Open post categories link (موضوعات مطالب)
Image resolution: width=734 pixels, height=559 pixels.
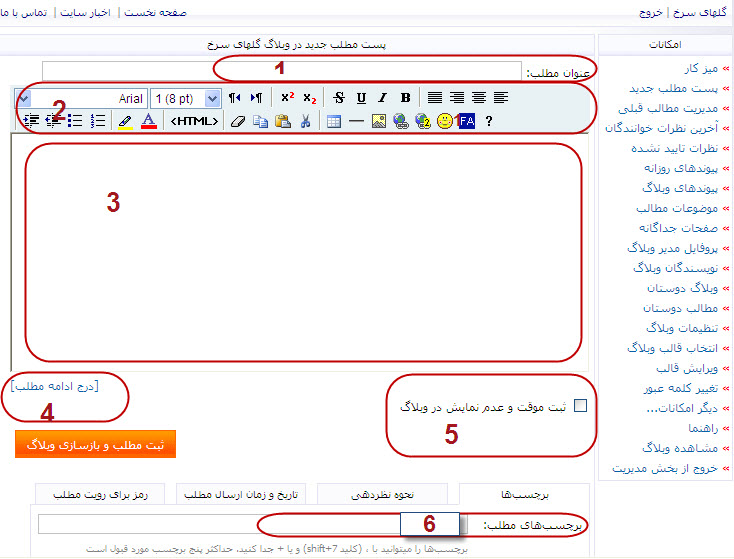(x=677, y=208)
